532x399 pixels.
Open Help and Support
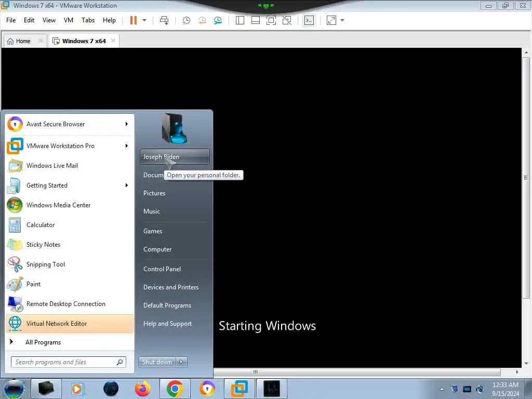pos(175,324)
